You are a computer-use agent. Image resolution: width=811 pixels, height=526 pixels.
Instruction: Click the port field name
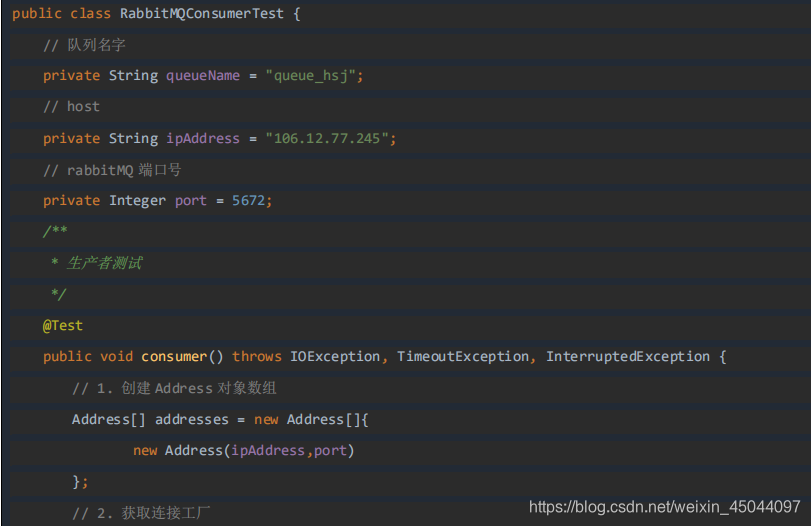pos(191,201)
